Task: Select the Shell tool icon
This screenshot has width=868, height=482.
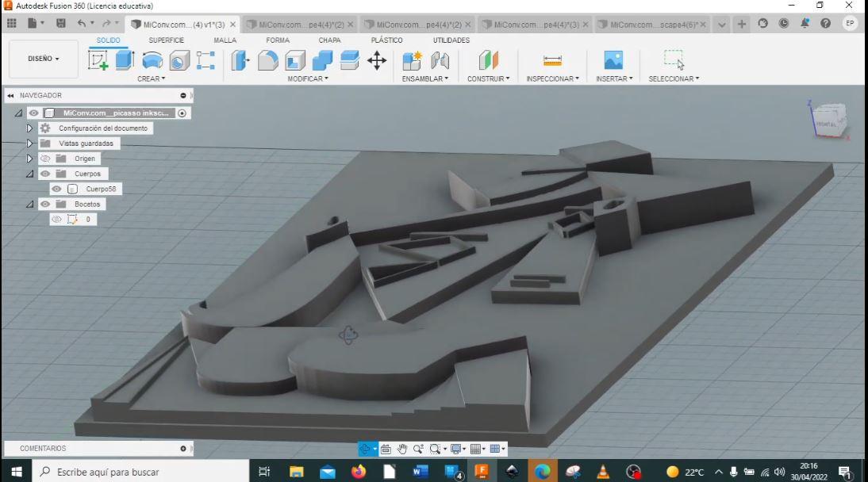Action: click(x=295, y=60)
